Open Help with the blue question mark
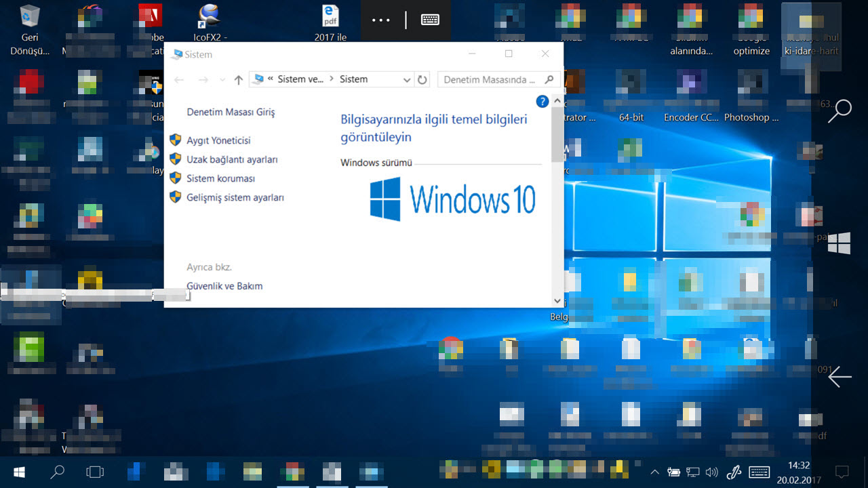 click(x=542, y=102)
